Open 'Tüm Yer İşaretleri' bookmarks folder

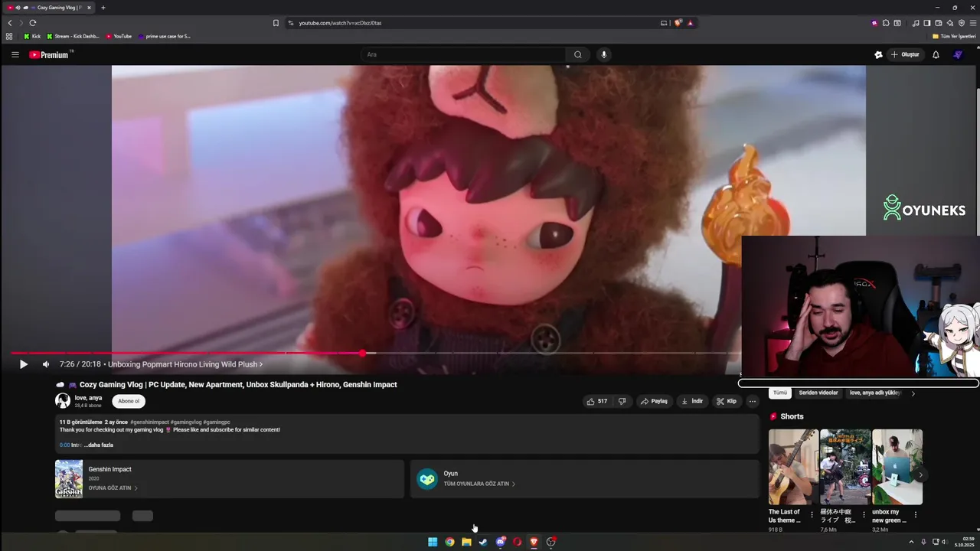coord(954,36)
